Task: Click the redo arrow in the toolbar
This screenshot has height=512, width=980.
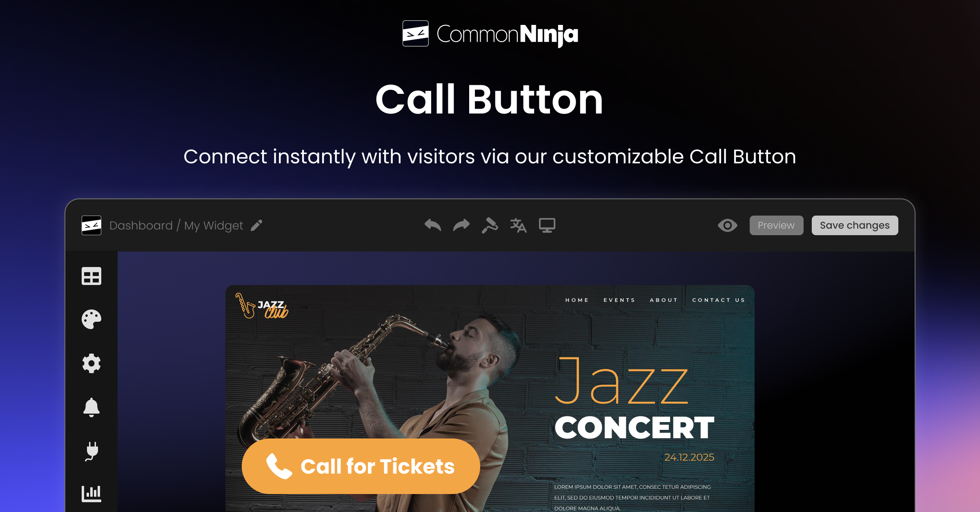Action: (461, 225)
